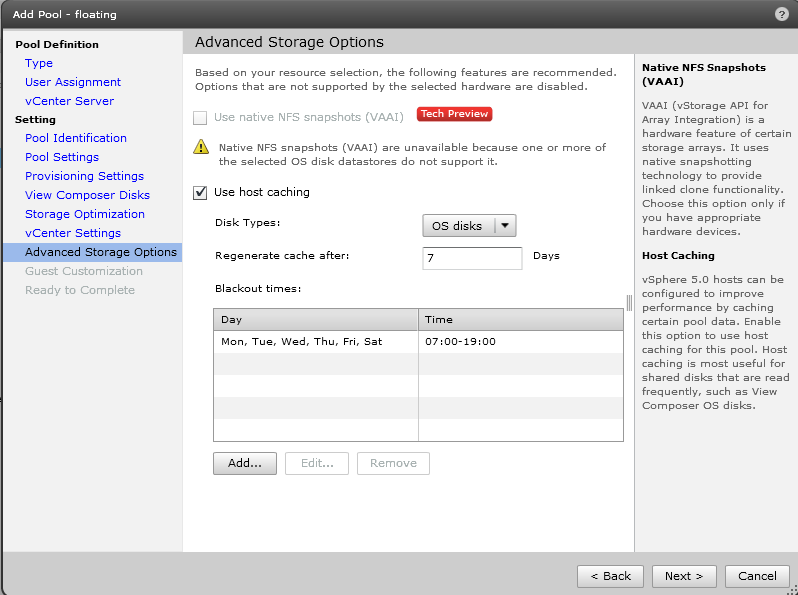Click the Native NFS Snapshots (VAAI) heading

pos(703,74)
